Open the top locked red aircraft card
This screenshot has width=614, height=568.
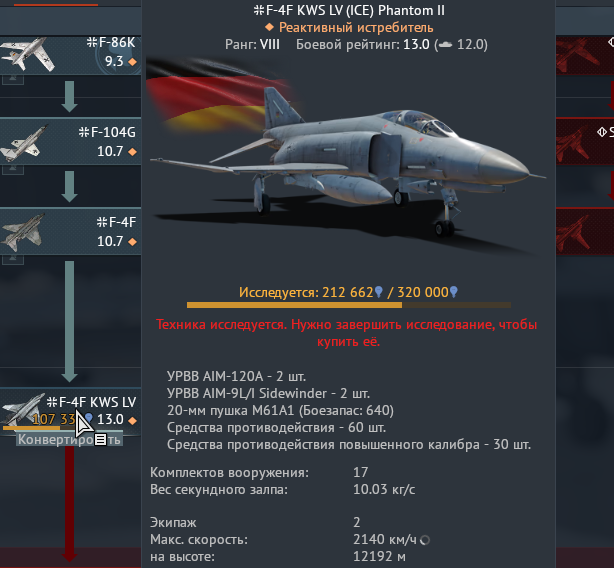point(585,55)
